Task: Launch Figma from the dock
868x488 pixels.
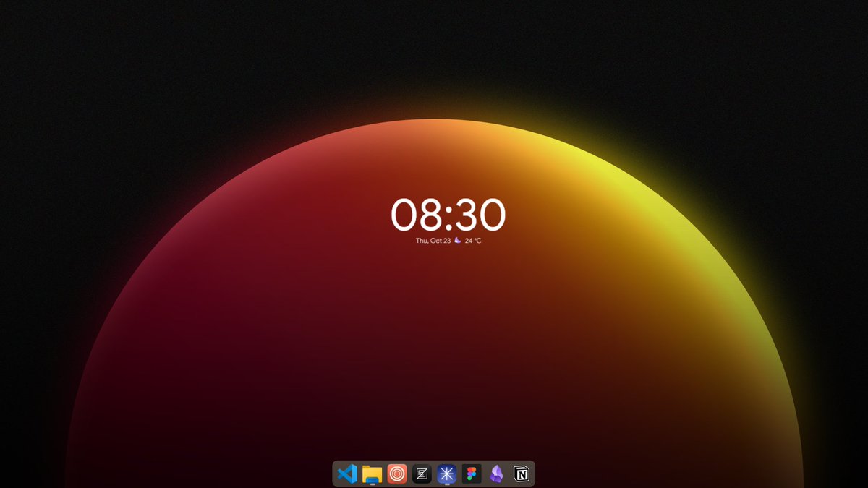Action: pyautogui.click(x=472, y=474)
